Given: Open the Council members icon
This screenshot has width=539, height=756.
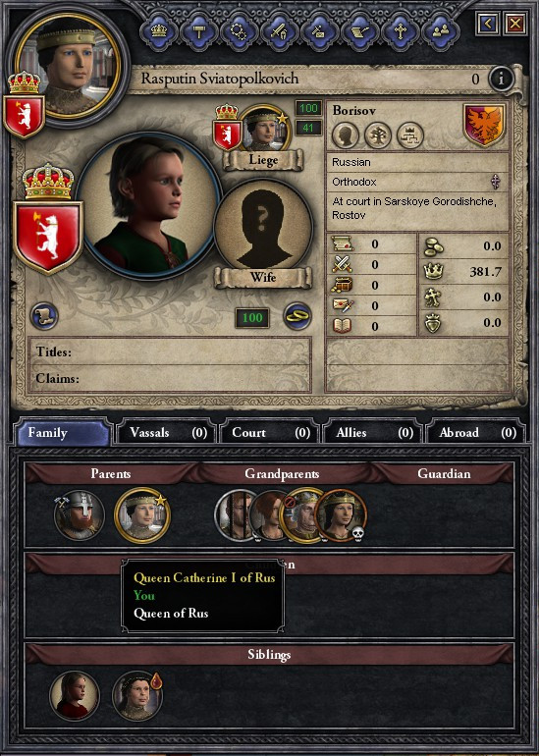Looking at the screenshot, I should (440, 31).
